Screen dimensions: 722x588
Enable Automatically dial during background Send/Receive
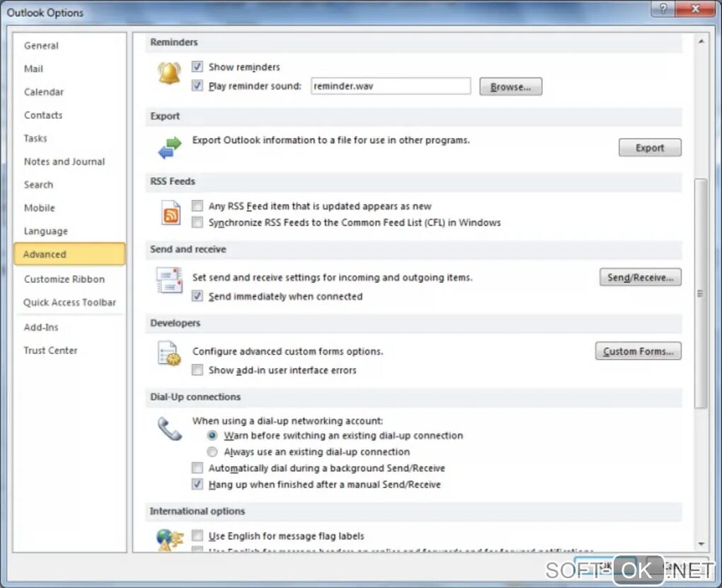coord(197,468)
